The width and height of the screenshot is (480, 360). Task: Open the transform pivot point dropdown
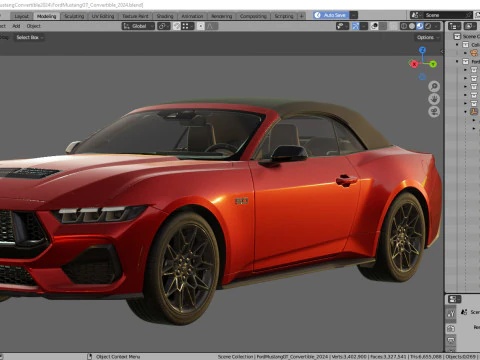[164, 26]
